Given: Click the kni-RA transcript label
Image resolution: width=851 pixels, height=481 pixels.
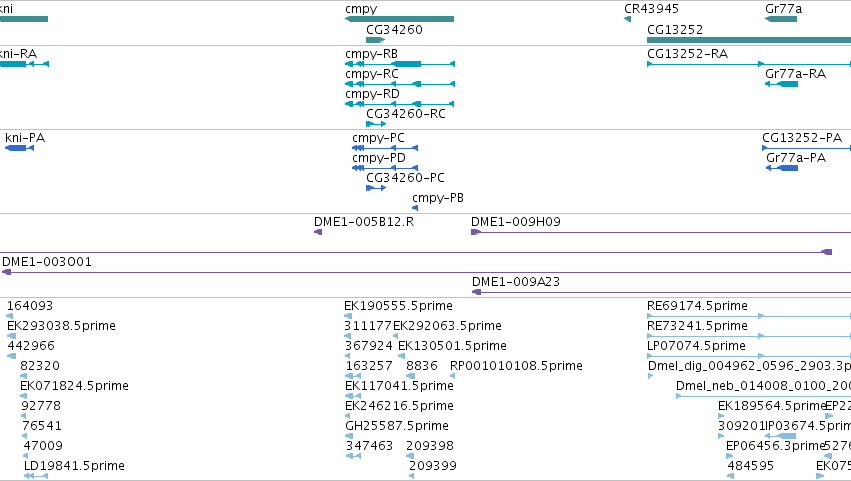Looking at the screenshot, I should tap(18, 54).
